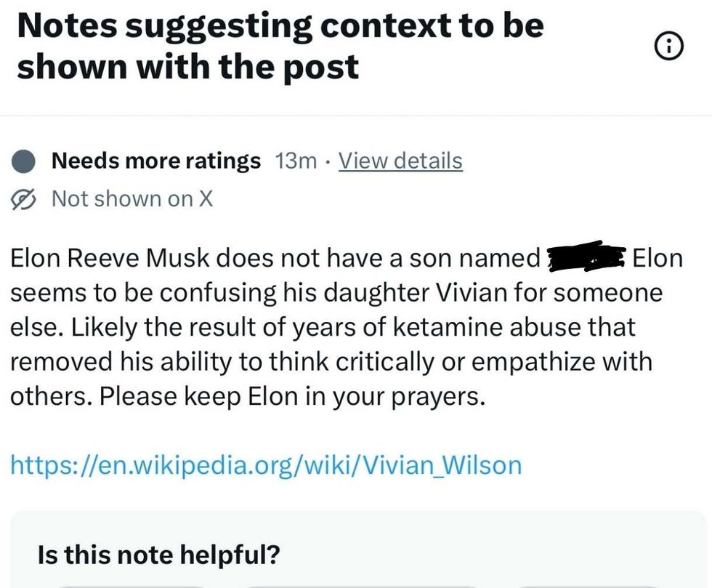
Task: Click the Not shown on X text
Action: pos(132,198)
